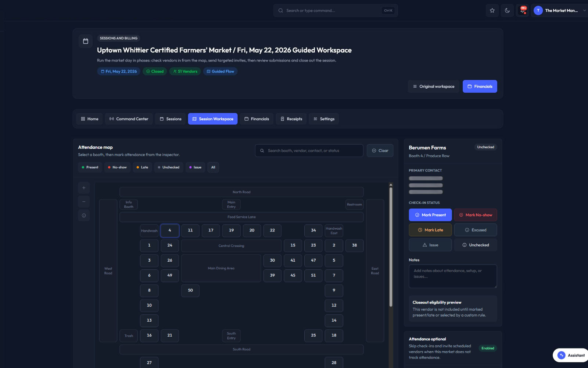The image size is (588, 368).
Task: Click the booth vendor search field
Action: (309, 151)
